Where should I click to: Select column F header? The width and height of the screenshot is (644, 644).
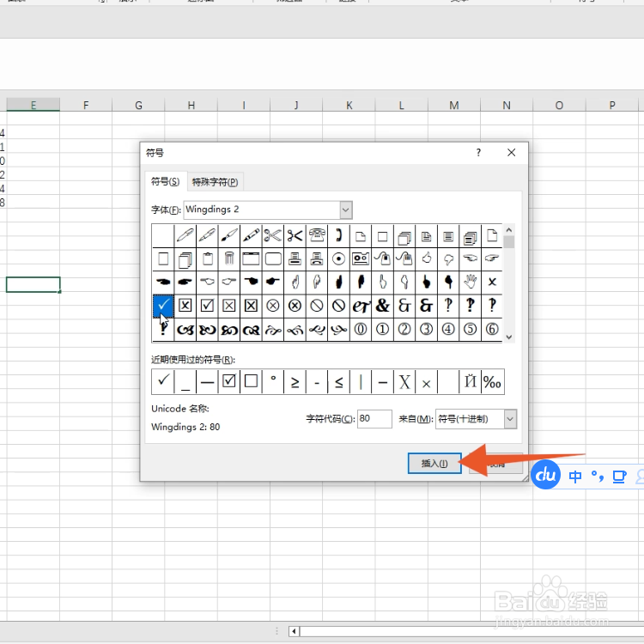(x=86, y=105)
